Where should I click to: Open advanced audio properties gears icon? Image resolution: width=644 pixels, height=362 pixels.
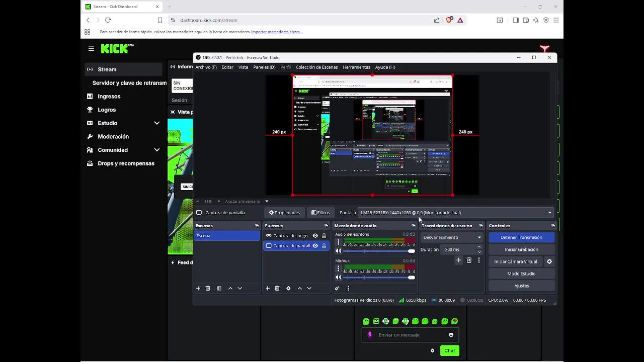(337, 288)
